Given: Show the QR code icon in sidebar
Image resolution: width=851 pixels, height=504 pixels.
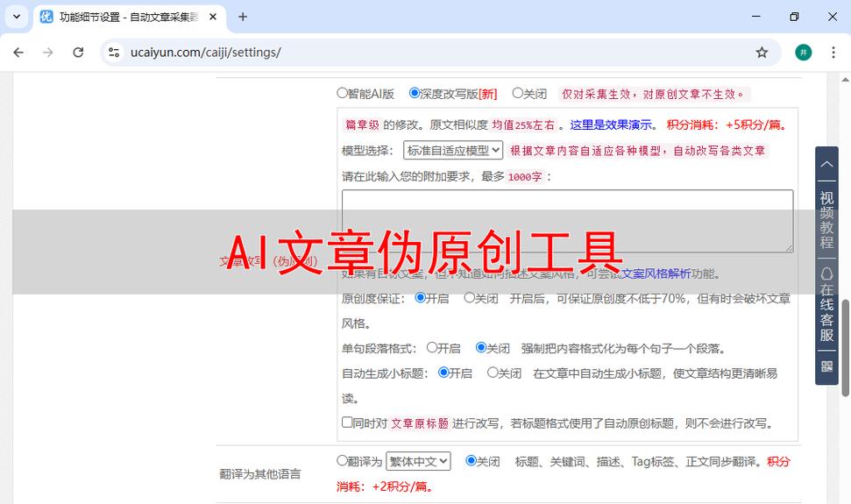Looking at the screenshot, I should click(826, 366).
